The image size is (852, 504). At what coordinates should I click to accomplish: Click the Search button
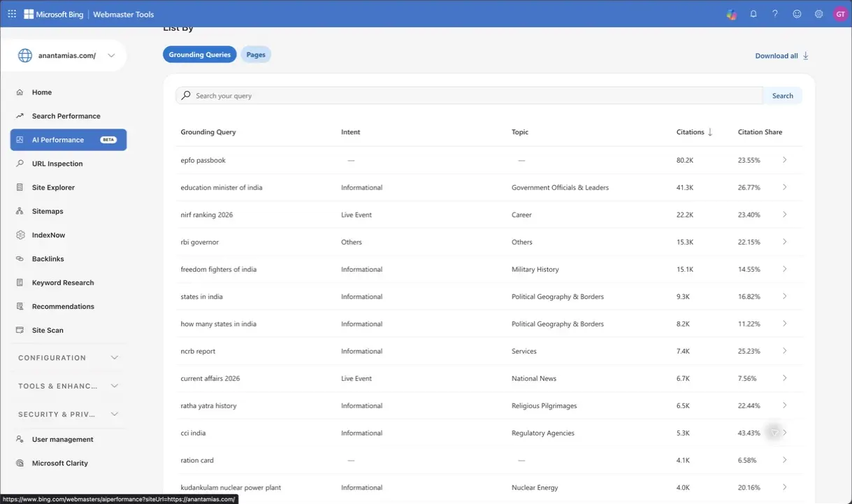[783, 96]
